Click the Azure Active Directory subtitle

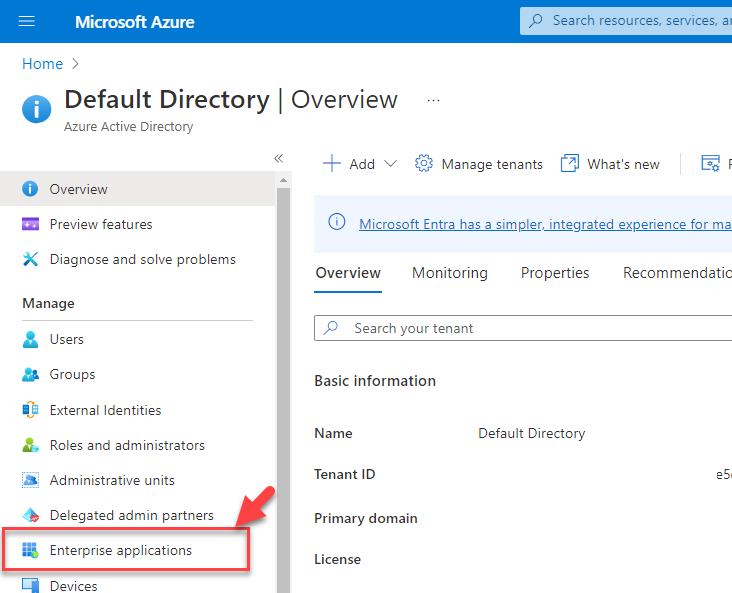(128, 127)
